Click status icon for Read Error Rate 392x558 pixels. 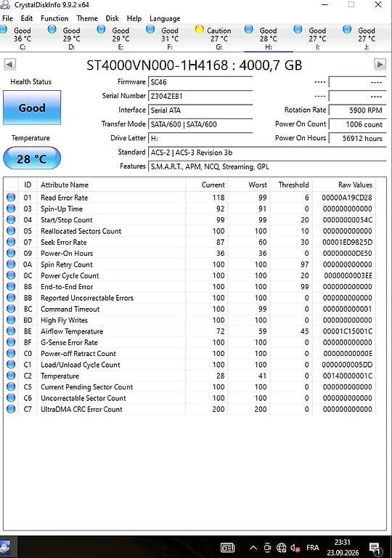[11, 197]
